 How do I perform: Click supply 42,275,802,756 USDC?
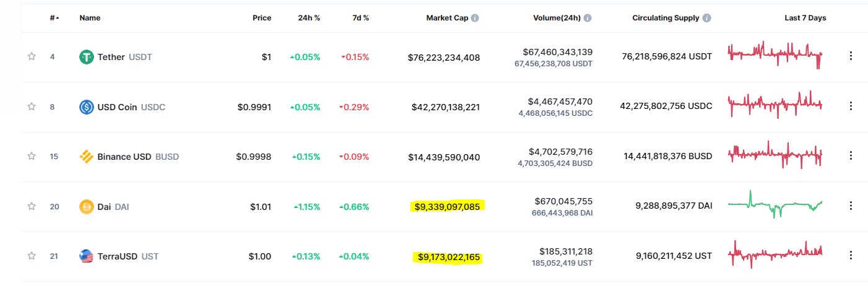click(666, 106)
